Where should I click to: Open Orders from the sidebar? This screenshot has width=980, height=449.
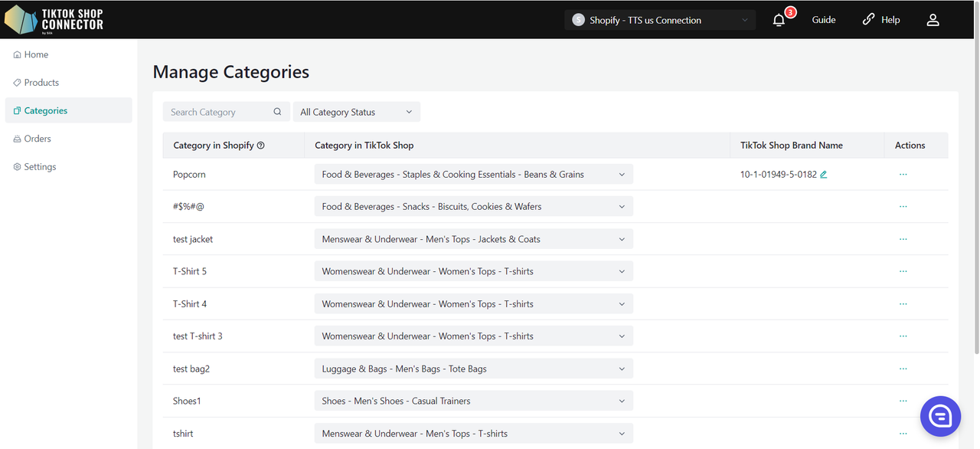point(38,139)
